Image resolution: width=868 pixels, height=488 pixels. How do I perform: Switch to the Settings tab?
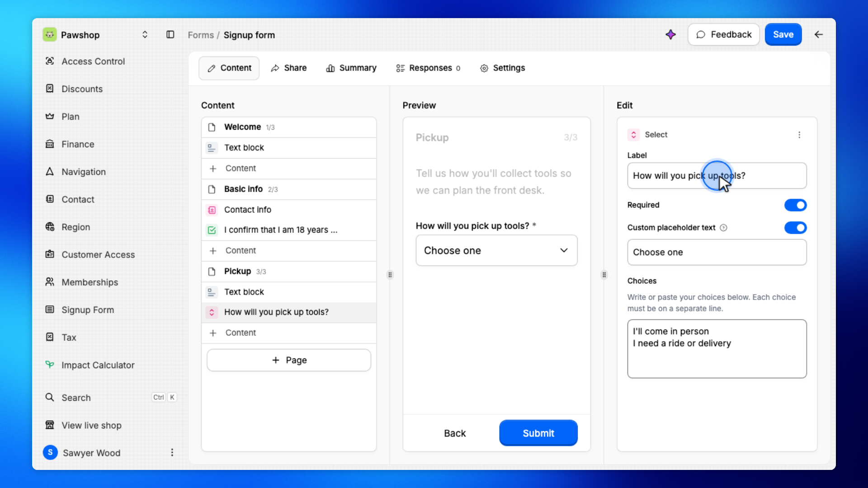click(x=502, y=68)
